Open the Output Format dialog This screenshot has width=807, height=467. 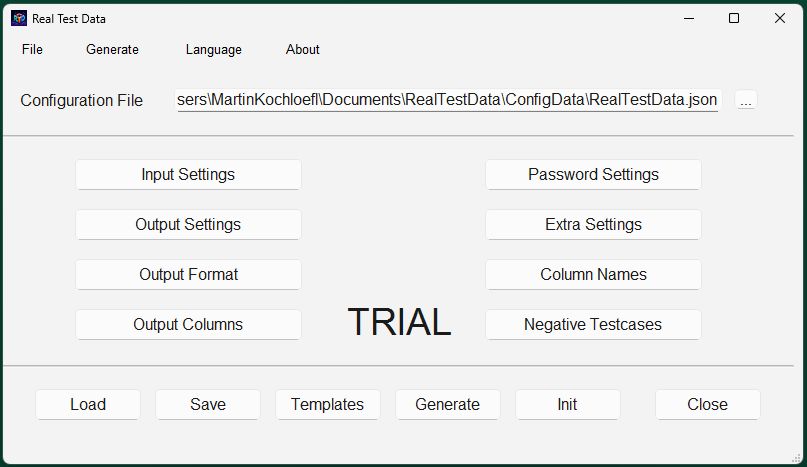[x=188, y=274]
